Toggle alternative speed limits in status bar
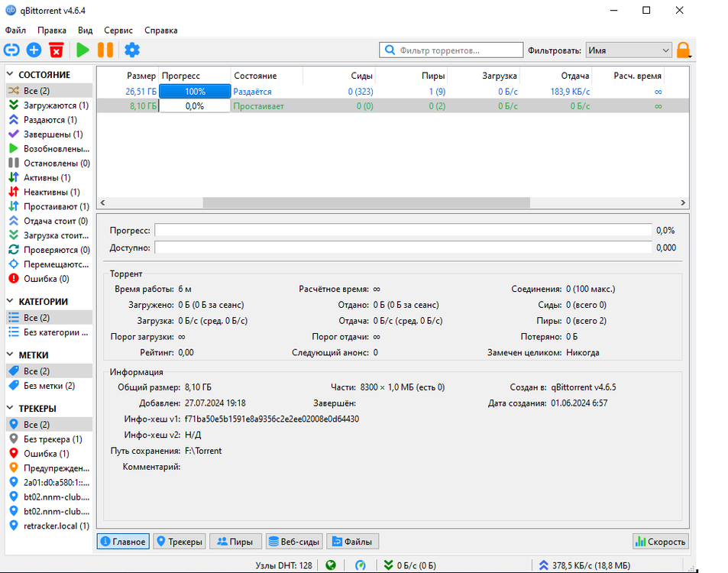 coord(361,565)
